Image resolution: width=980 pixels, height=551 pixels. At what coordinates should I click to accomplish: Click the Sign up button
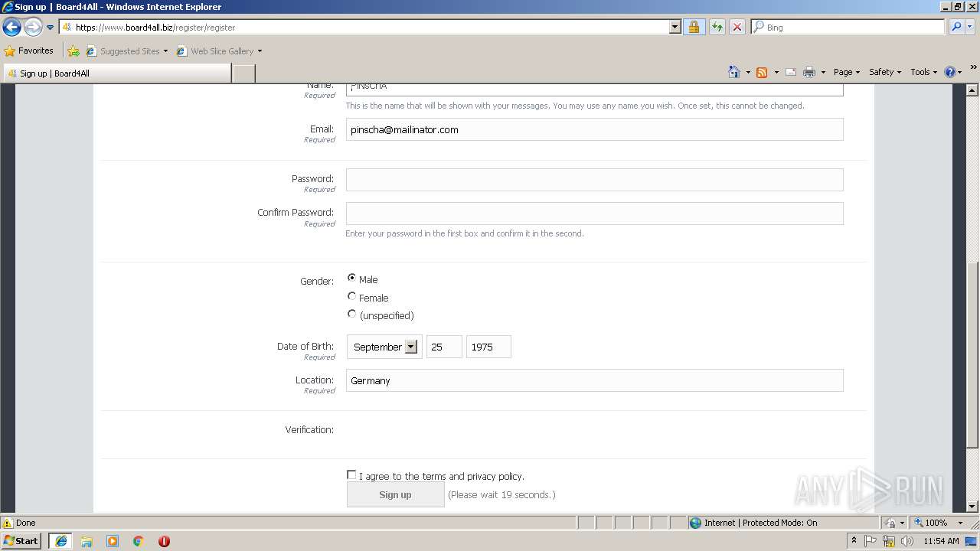pyautogui.click(x=395, y=494)
